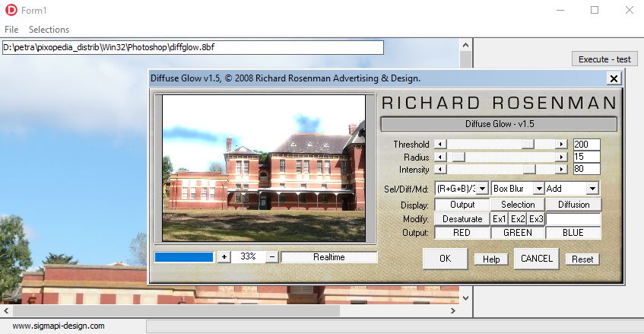Click the 33% zoom level value

[x=248, y=256]
